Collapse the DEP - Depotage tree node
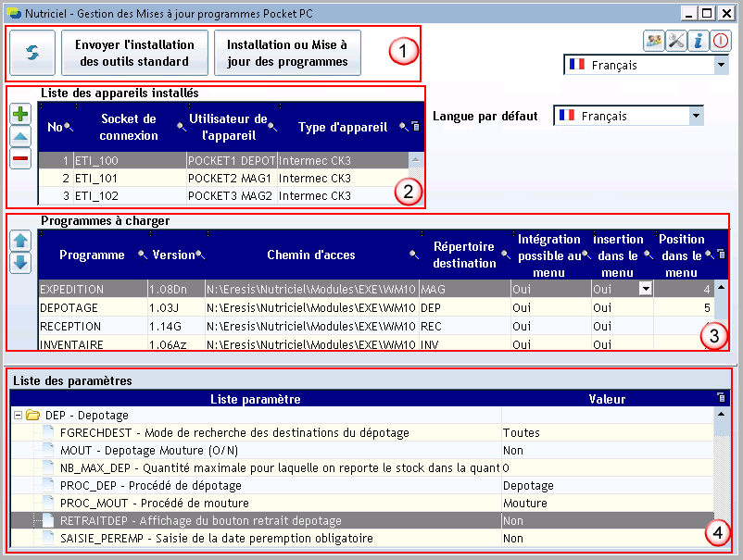The width and height of the screenshot is (743, 560). coord(18,416)
